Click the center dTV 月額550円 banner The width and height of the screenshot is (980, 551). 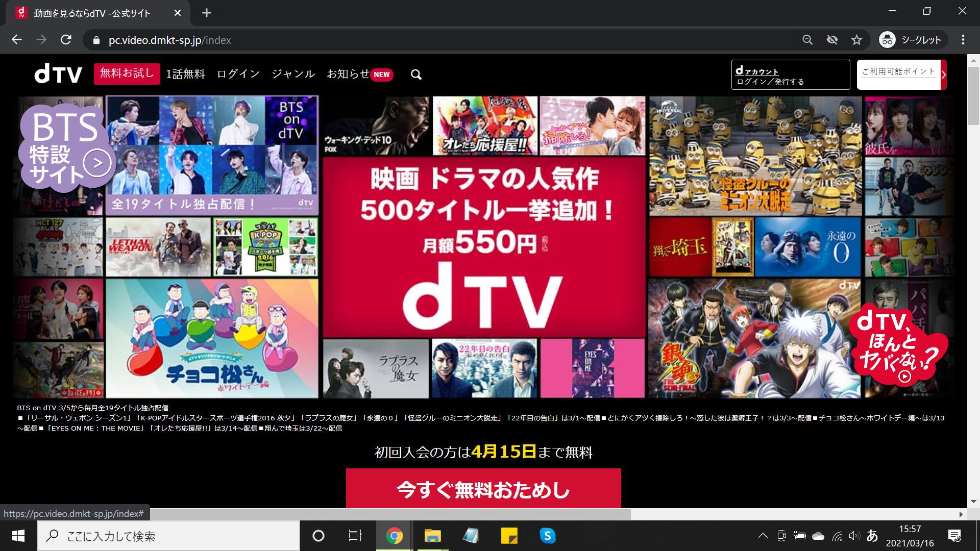coord(484,247)
